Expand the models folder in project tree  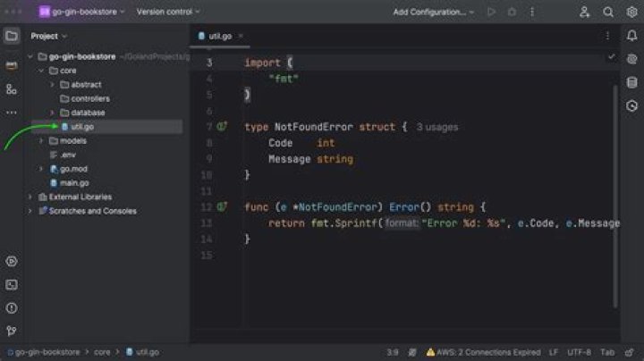[x=41, y=141]
